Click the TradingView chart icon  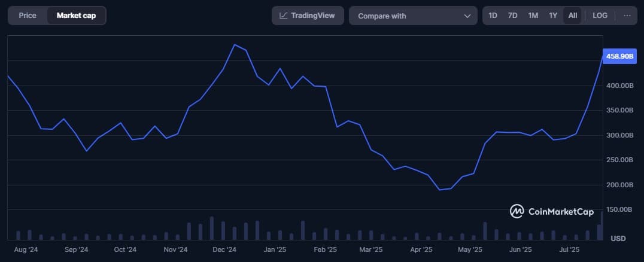(x=284, y=16)
